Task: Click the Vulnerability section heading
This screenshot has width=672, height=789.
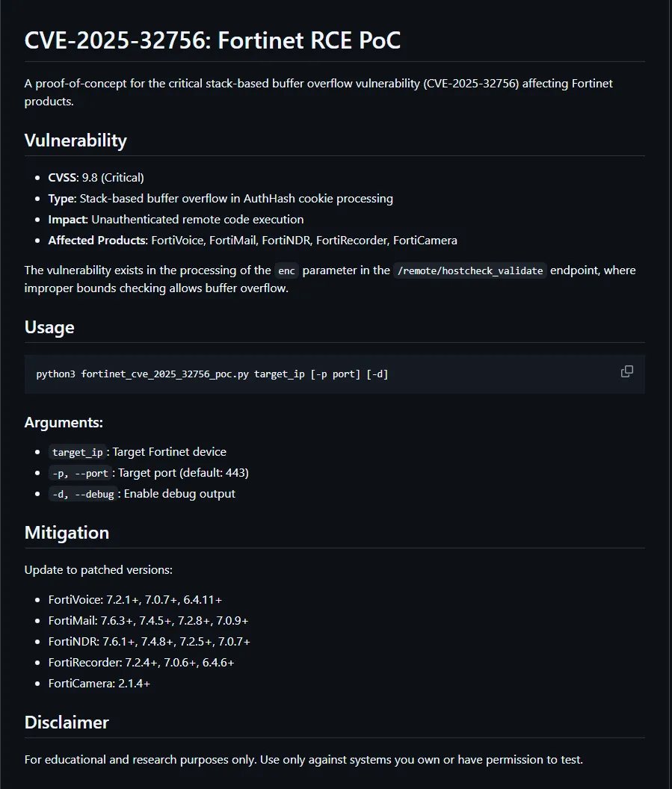Action: click(75, 140)
